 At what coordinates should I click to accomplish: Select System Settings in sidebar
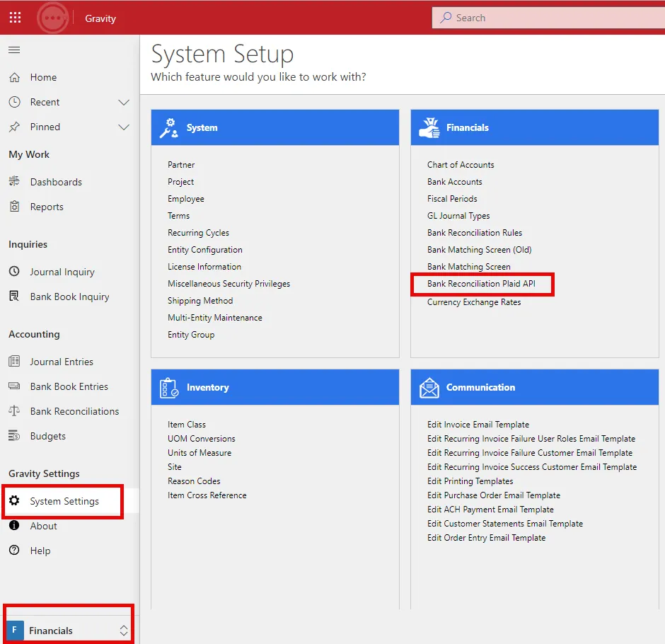[64, 502]
